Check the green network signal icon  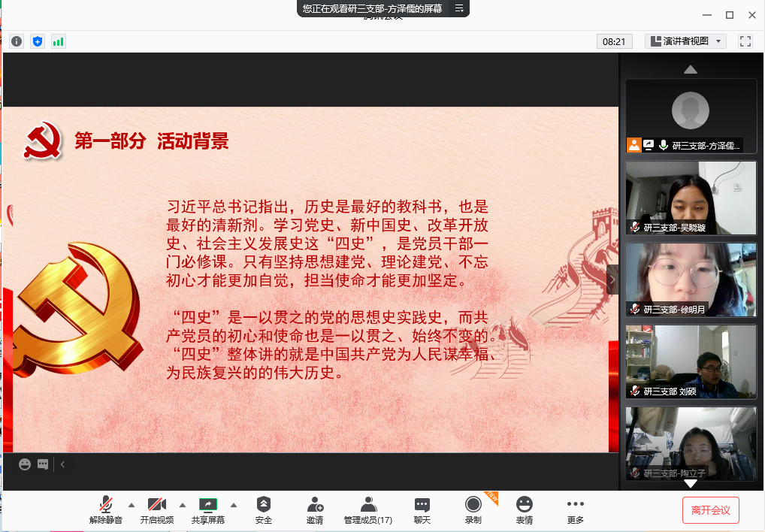(x=58, y=41)
